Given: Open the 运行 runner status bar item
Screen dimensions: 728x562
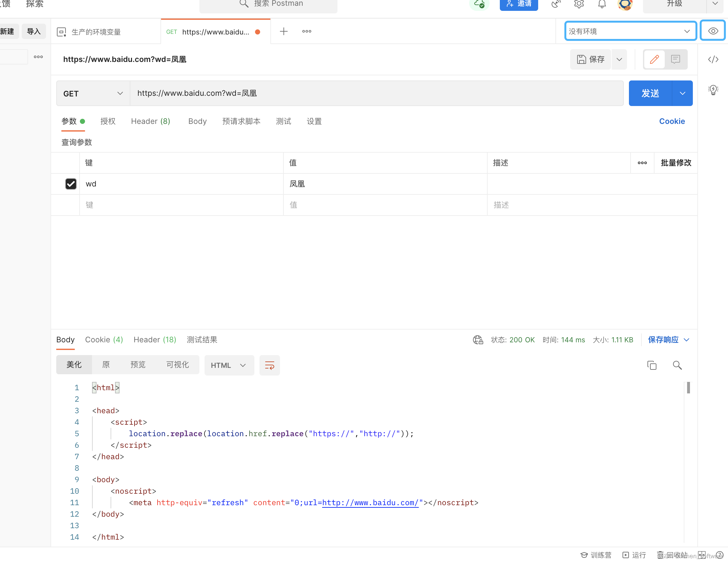Looking at the screenshot, I should 634,555.
